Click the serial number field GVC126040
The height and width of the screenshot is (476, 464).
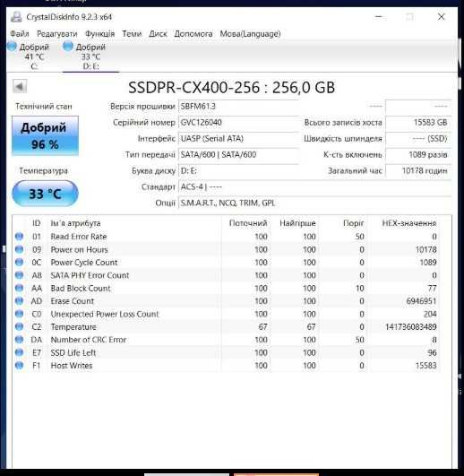click(x=238, y=122)
